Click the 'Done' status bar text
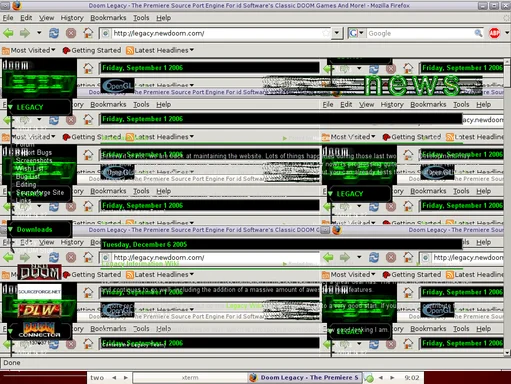The width and height of the screenshot is (511, 384). tap(12, 363)
